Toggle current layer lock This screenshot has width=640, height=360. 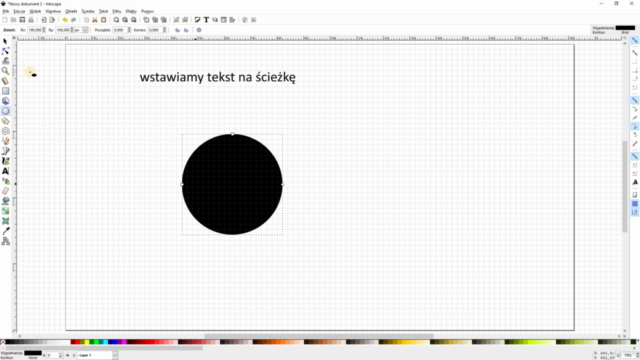[73, 356]
